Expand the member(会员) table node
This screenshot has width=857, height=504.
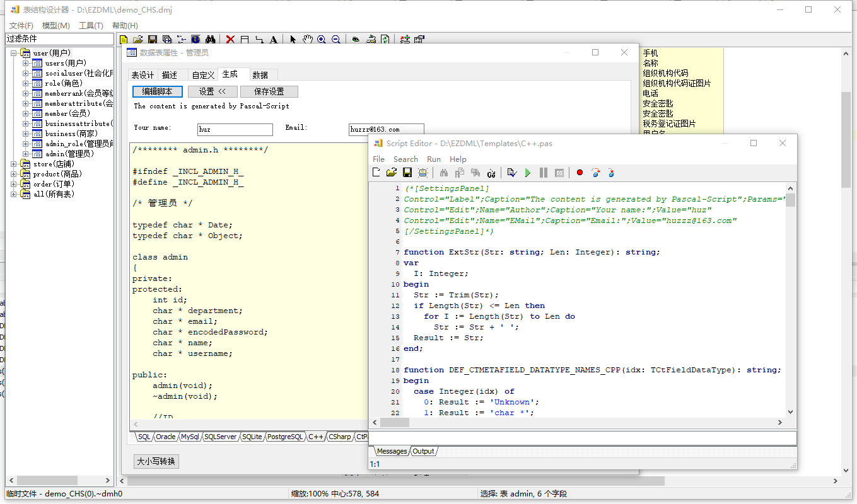[x=26, y=113]
